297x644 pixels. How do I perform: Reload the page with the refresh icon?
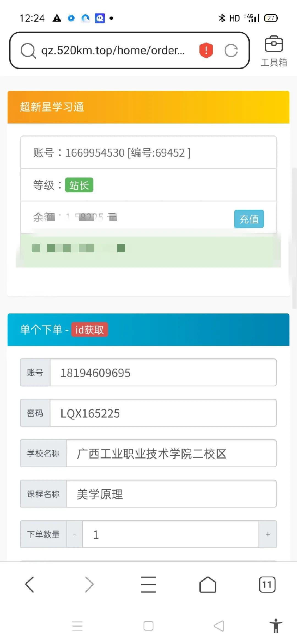(231, 50)
